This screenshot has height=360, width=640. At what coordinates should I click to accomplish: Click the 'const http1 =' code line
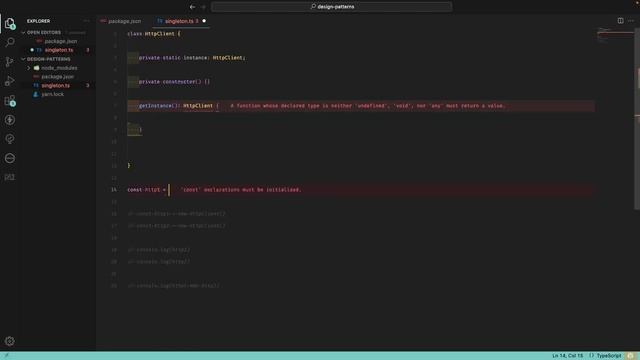(x=147, y=190)
